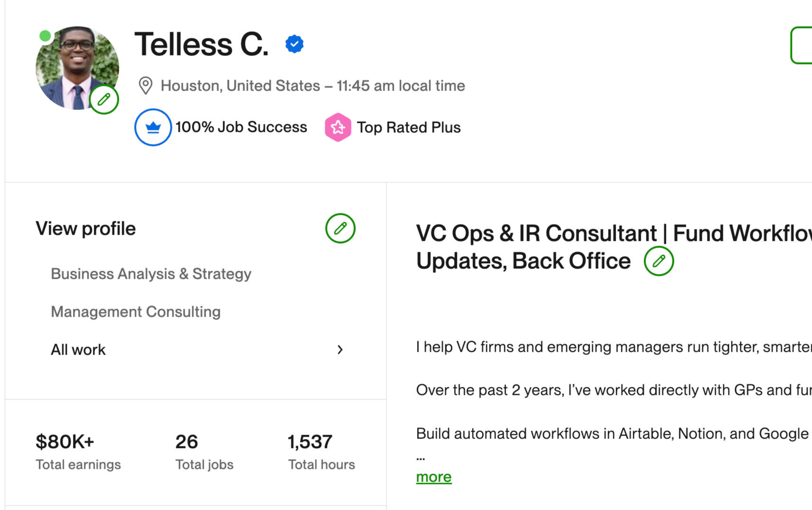This screenshot has width=812, height=510.
Task: Select the All work profile entry
Action: pyautogui.click(x=78, y=350)
